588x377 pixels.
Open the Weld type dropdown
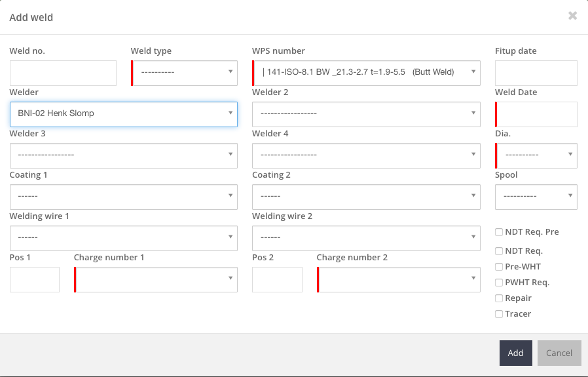[184, 73]
